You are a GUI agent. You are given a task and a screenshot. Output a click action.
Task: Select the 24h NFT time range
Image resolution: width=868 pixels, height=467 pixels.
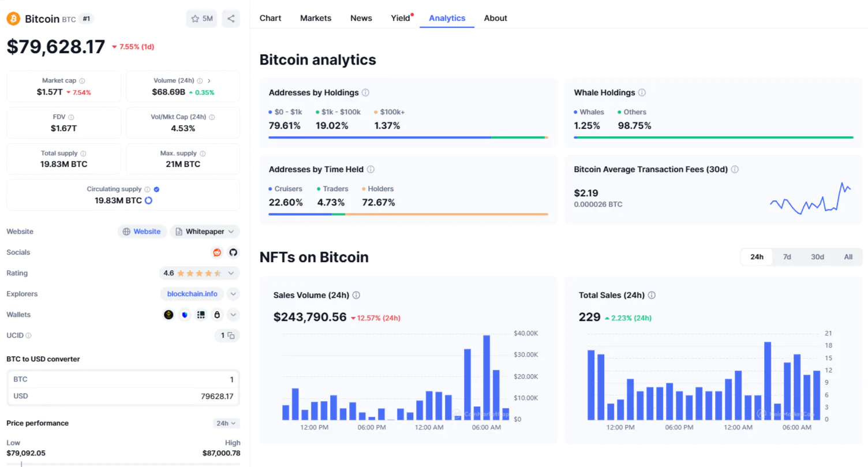tap(757, 257)
